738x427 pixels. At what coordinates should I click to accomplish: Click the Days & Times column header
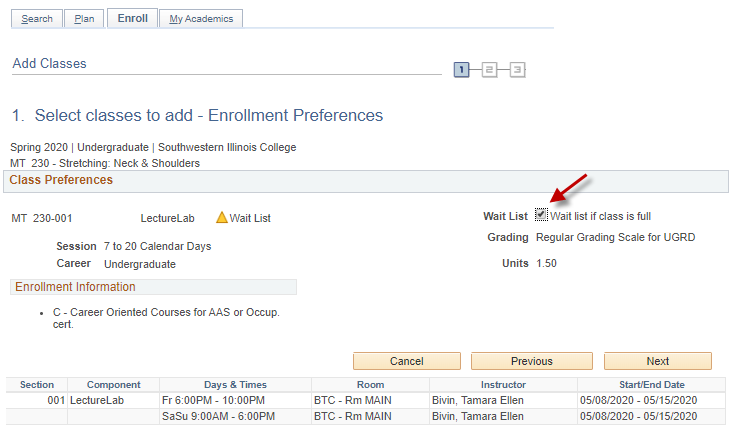(x=235, y=385)
